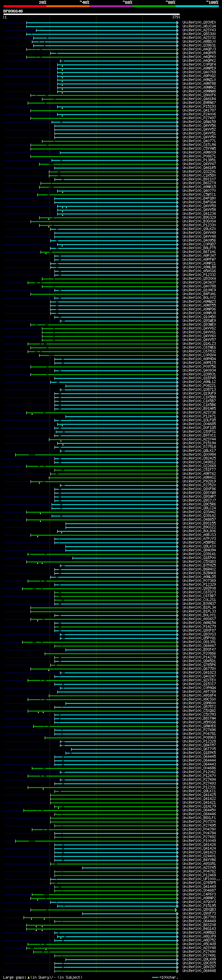Open hit UniRef100_Q93VE0
Screen dimensions: 222x980
click(199, 23)
